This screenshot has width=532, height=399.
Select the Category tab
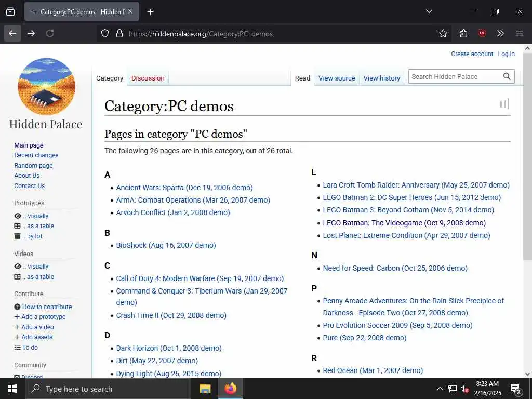pos(110,78)
